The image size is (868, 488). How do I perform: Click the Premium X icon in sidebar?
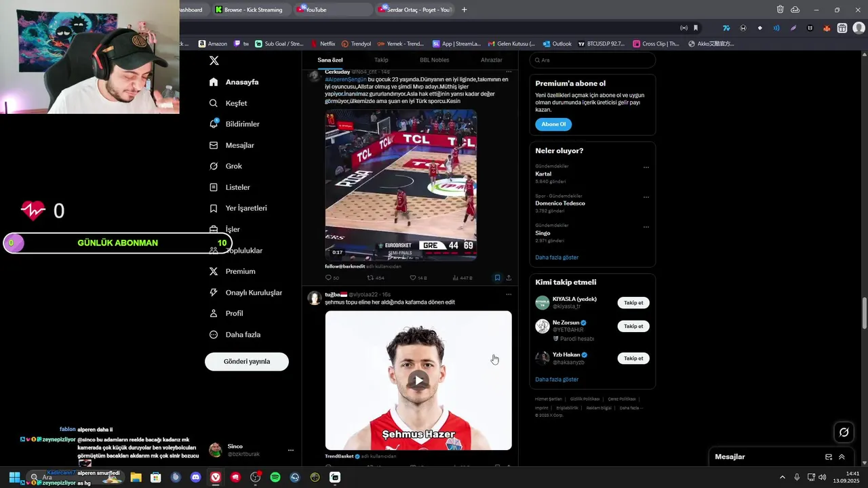[214, 271]
